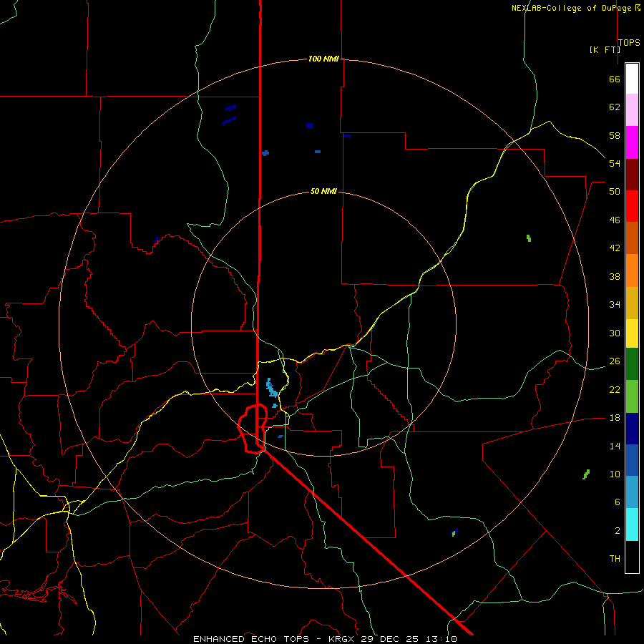
Task: Click the medium blue legend swatch
Action: tap(632, 460)
